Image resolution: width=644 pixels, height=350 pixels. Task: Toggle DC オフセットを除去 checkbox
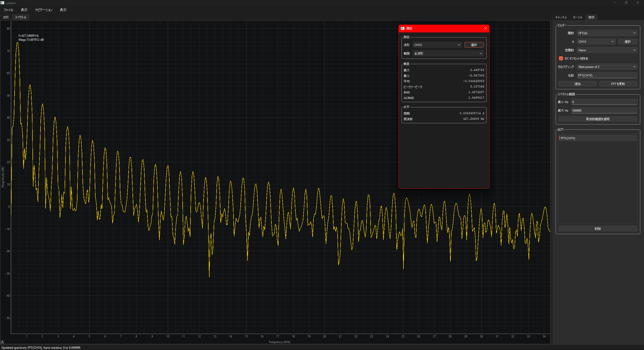click(x=561, y=58)
